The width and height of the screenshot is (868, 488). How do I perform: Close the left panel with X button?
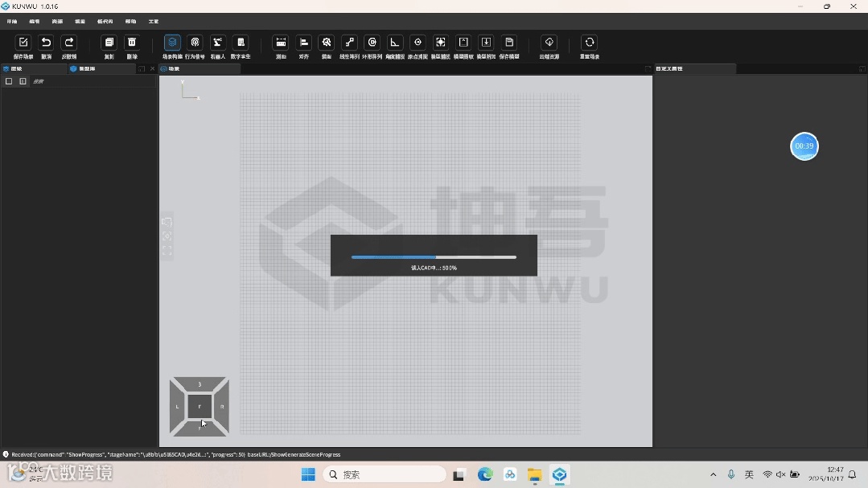(152, 68)
